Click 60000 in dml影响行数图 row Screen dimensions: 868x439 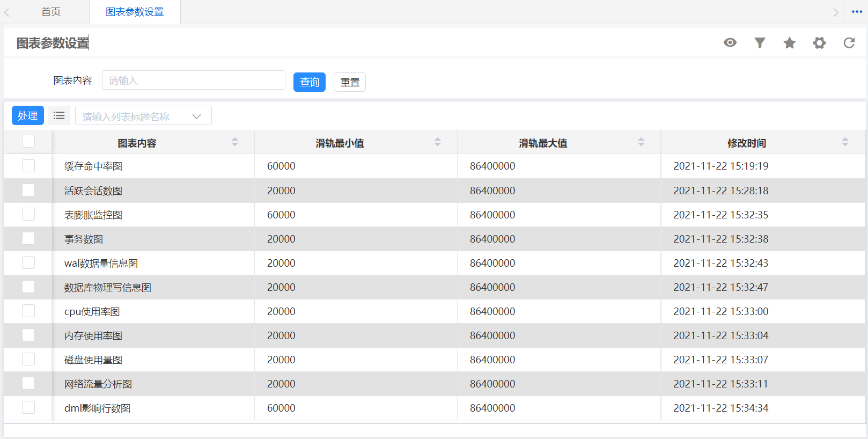[x=281, y=408]
